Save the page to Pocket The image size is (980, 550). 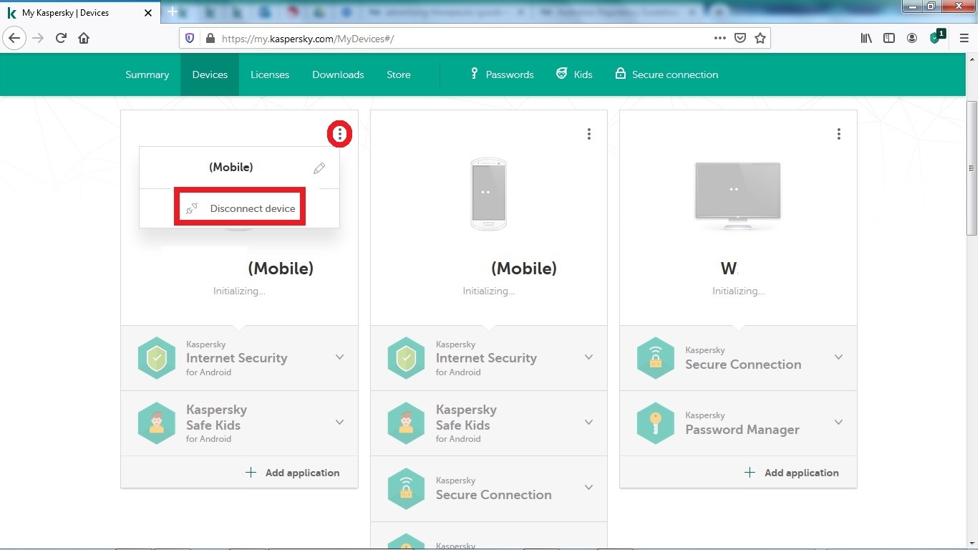[740, 38]
